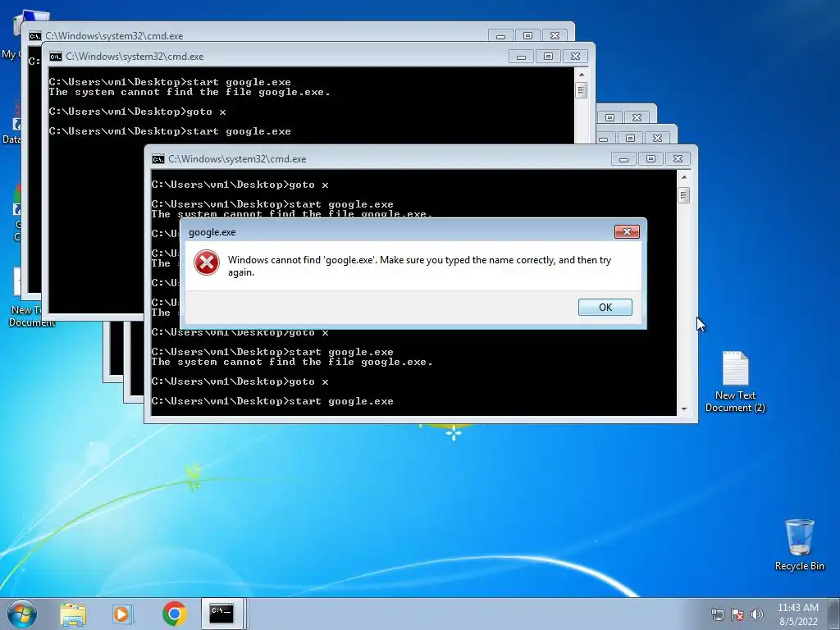Close the rearmost cmd.exe window
The height and width of the screenshot is (630, 840).
pos(555,36)
